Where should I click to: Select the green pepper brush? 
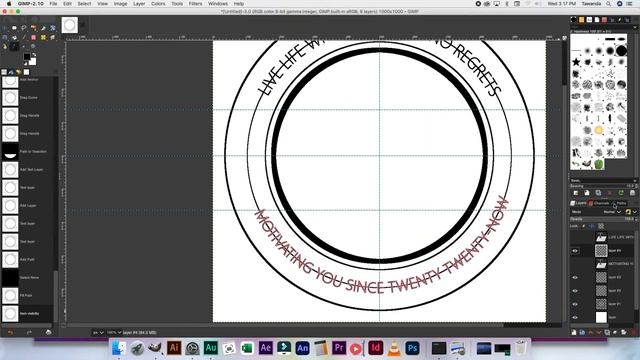(x=598, y=164)
